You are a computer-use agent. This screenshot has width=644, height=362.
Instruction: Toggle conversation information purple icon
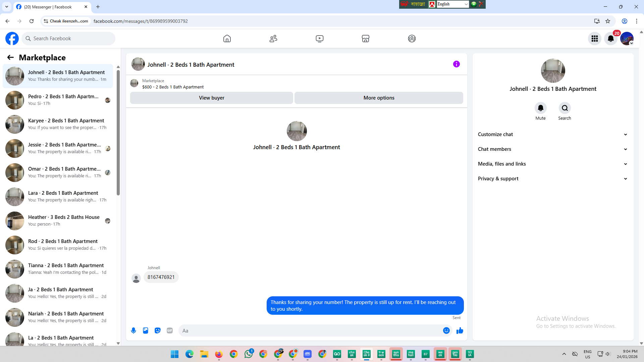pyautogui.click(x=456, y=64)
